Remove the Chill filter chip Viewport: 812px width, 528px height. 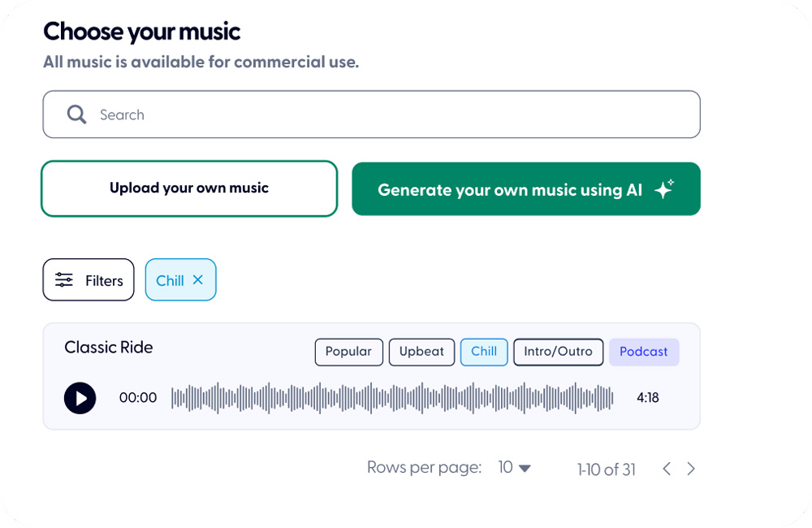[x=198, y=279]
